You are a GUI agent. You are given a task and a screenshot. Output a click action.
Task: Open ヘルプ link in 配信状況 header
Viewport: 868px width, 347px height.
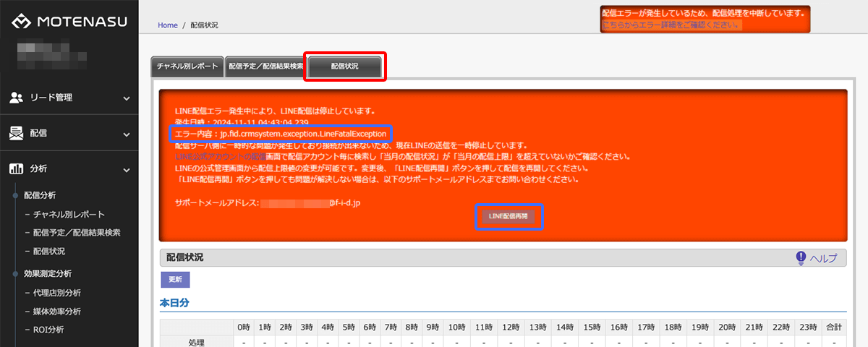point(823,258)
